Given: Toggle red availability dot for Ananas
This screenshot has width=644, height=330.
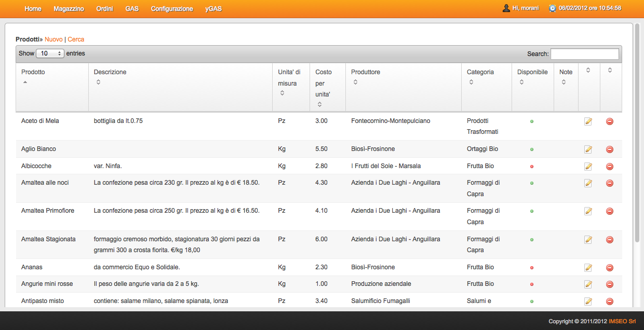Looking at the screenshot, I should tap(532, 268).
